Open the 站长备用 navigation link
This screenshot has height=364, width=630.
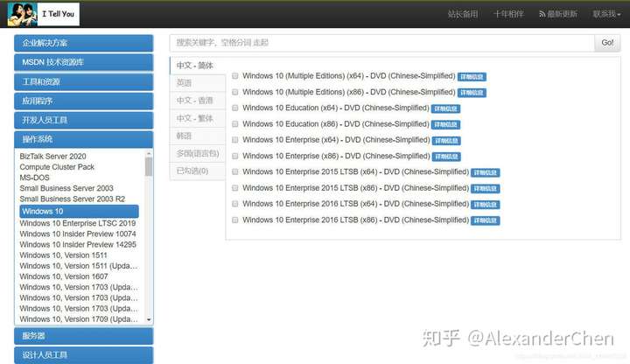(x=463, y=14)
